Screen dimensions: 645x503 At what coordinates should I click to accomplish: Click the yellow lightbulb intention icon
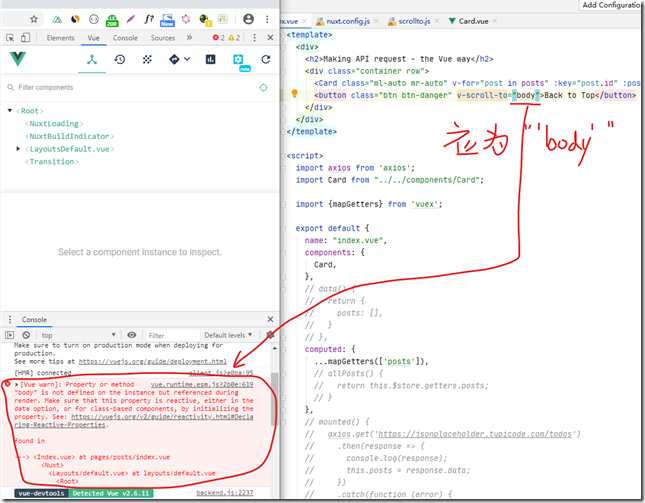[295, 94]
